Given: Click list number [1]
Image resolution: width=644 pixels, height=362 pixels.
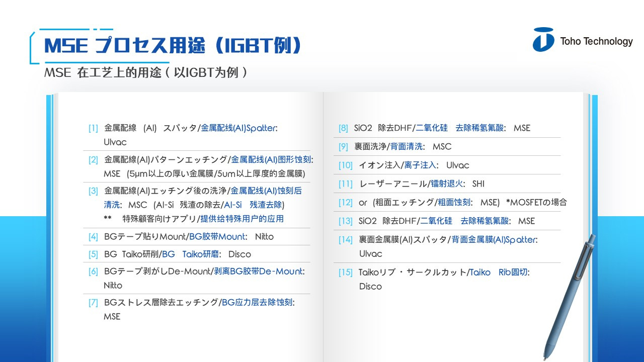Looking at the screenshot, I should click(93, 128).
